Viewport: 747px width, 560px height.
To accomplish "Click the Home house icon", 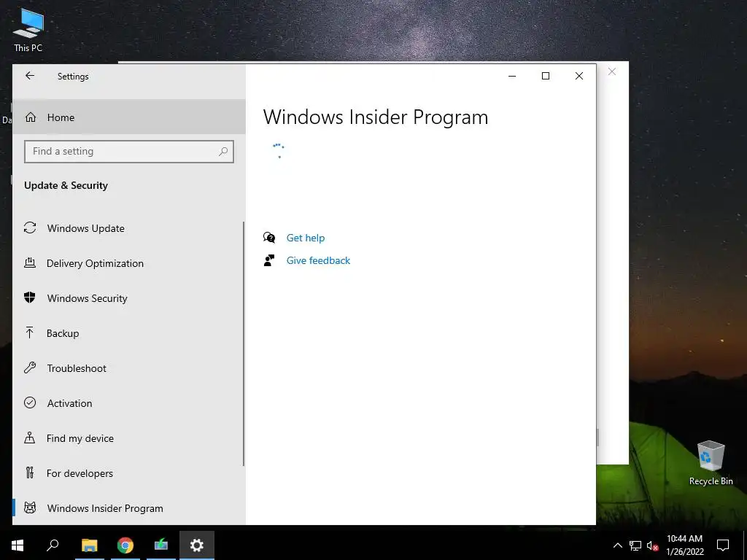I will click(31, 117).
